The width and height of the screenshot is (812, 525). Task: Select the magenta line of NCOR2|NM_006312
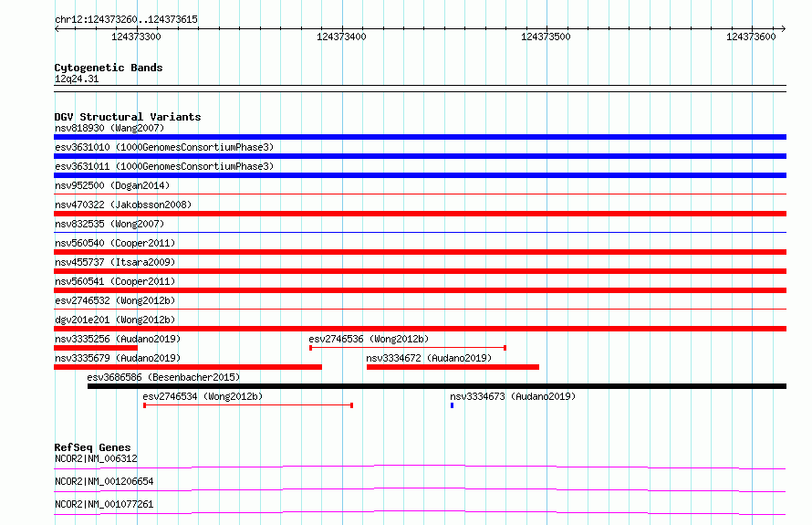coord(420,467)
